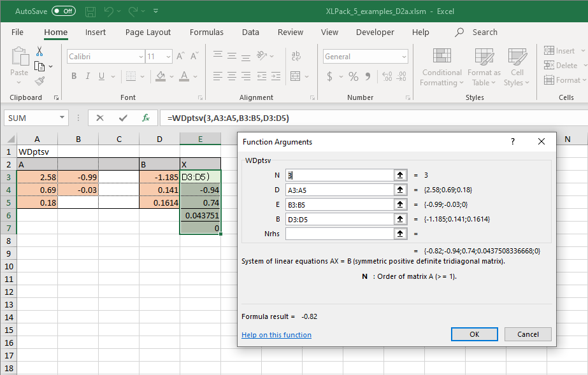Click OK in Function Arguments dialog
This screenshot has width=588, height=375.
tap(475, 334)
